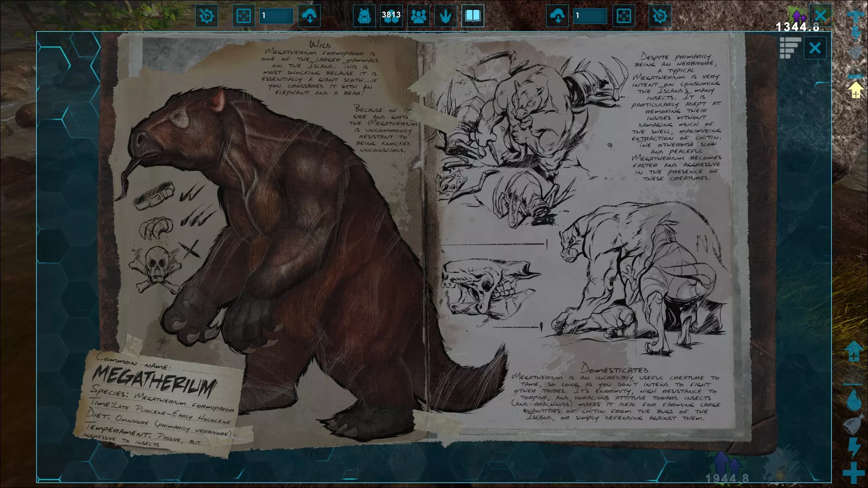Click left gear-wrench settings icon
868x488 pixels.
click(x=207, y=16)
